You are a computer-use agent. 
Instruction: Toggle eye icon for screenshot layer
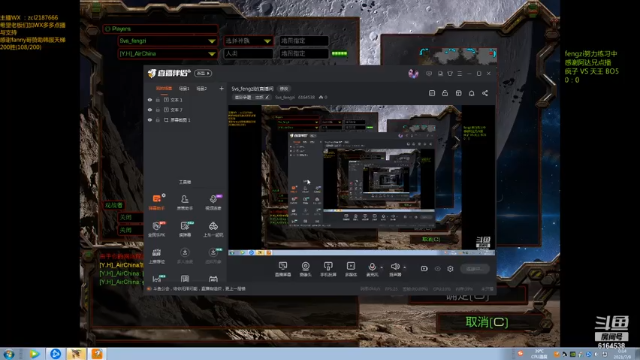click(150, 120)
